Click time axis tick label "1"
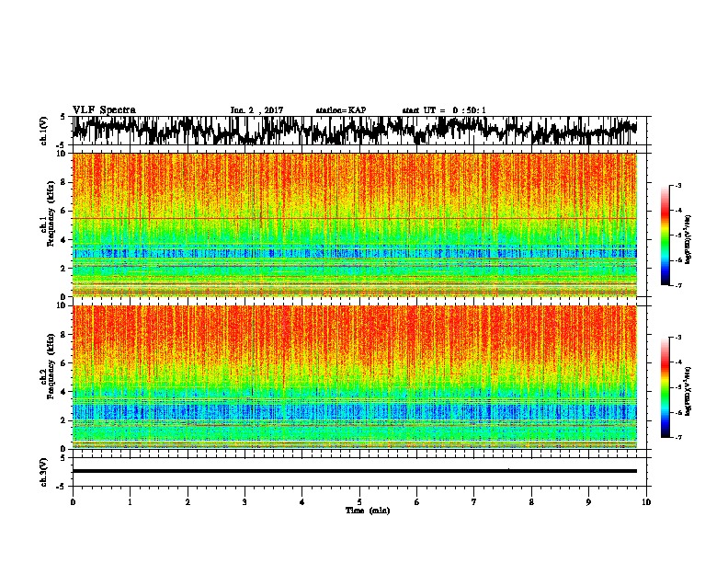This screenshot has height=563, width=728. point(130,502)
